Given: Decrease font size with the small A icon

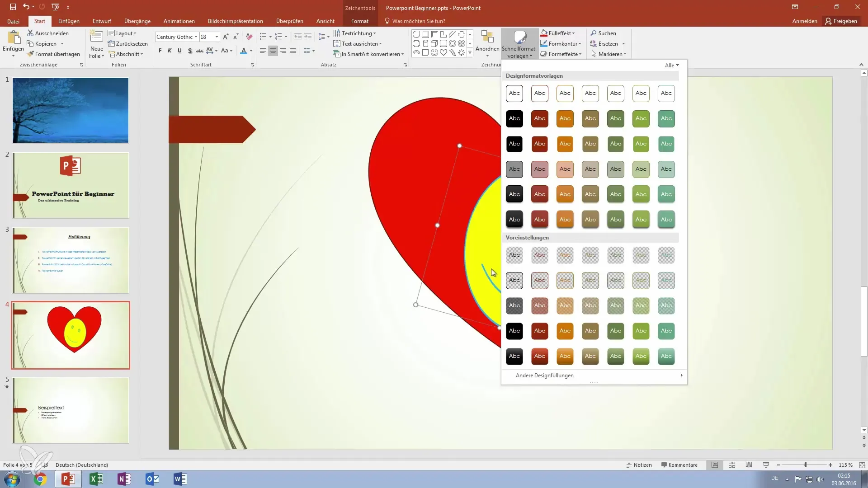Looking at the screenshot, I should (236, 37).
